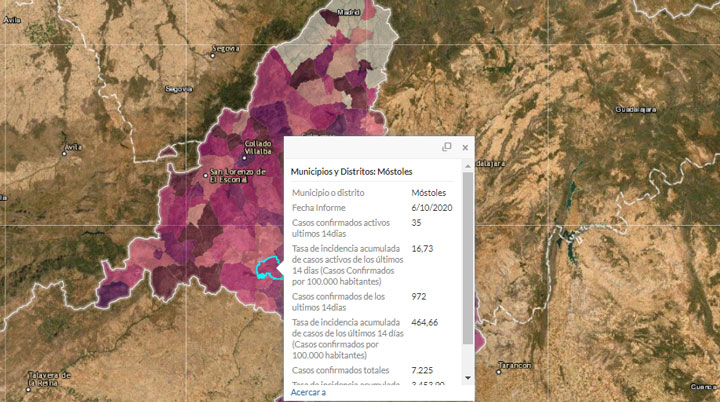Click total cases value 7.225
This screenshot has height=402, width=720.
[x=422, y=370]
